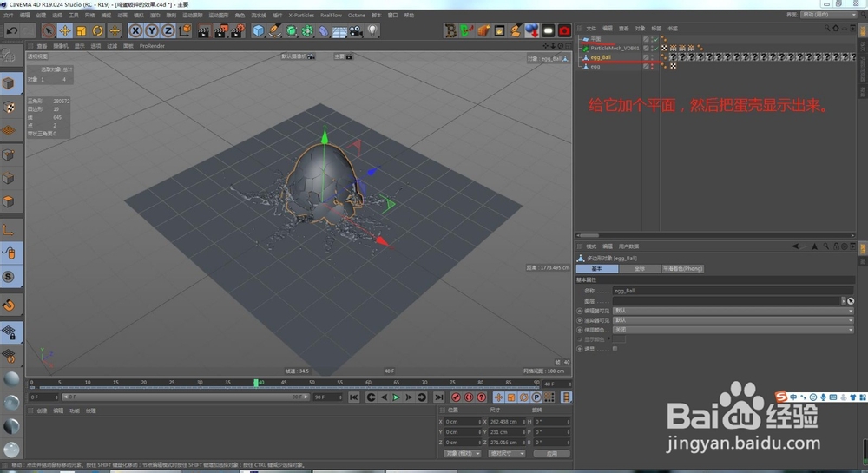868x473 pixels.
Task: Open the ProRender viewport menu
Action: tap(152, 46)
